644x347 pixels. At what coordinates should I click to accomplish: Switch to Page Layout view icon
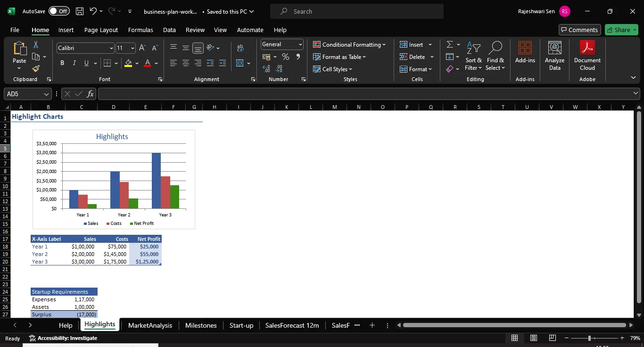click(x=534, y=338)
